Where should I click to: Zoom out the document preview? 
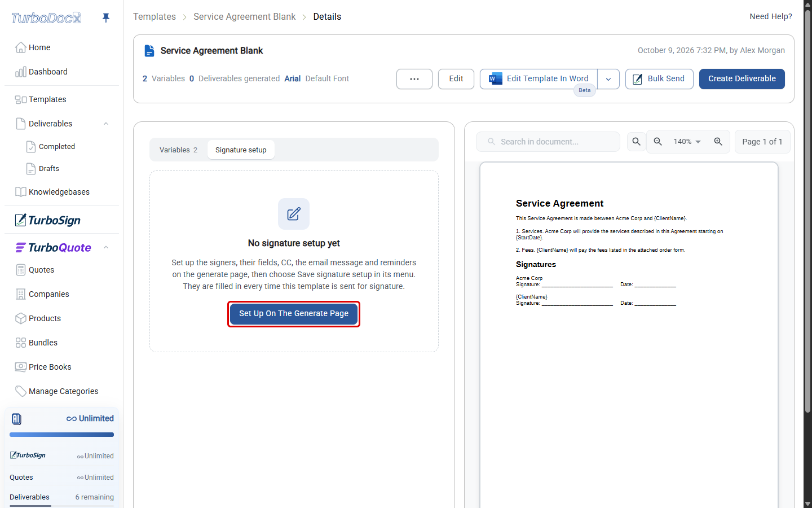pyautogui.click(x=657, y=142)
